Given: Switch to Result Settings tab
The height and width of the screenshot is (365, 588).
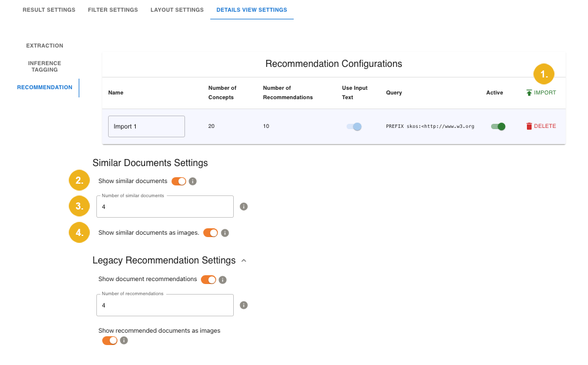Looking at the screenshot, I should coord(49,10).
